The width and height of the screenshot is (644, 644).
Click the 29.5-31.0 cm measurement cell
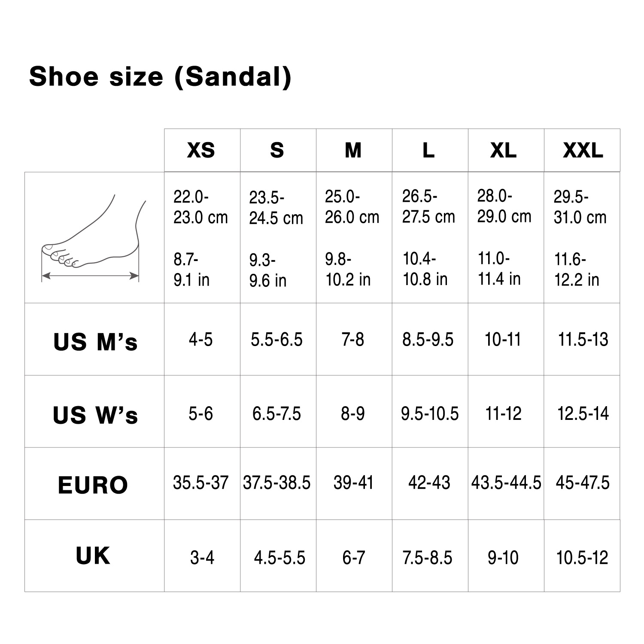(x=580, y=207)
